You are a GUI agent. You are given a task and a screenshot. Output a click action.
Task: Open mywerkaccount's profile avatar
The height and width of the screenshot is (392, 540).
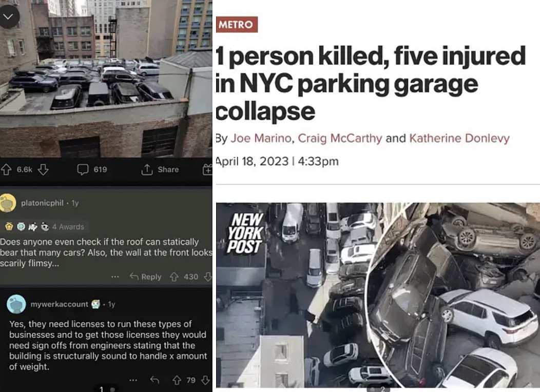[16, 304]
